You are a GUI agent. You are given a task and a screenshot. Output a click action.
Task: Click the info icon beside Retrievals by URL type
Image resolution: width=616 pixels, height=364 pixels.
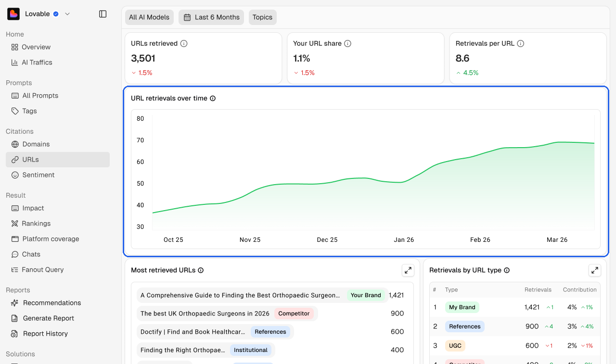tap(507, 270)
